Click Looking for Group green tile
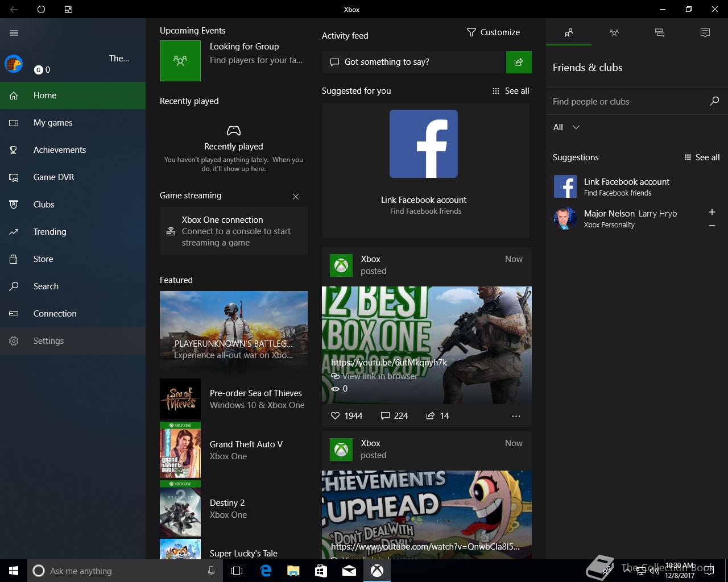Image resolution: width=728 pixels, height=582 pixels. (180, 61)
